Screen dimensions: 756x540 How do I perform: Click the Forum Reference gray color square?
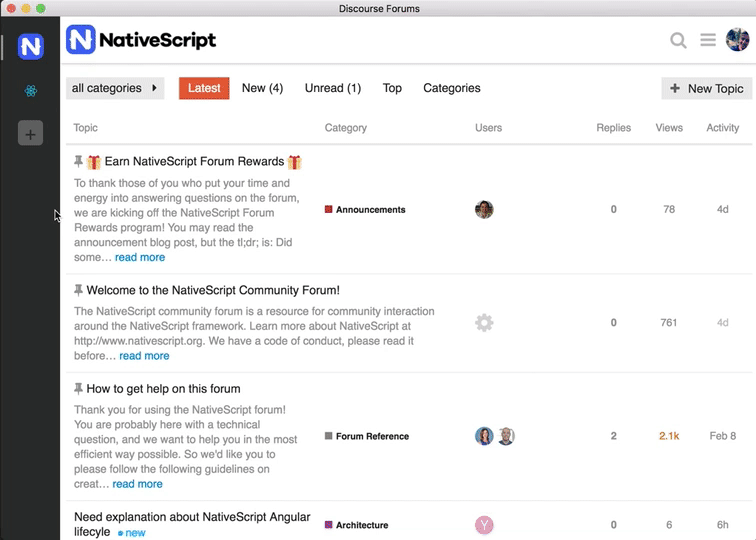pyautogui.click(x=328, y=436)
